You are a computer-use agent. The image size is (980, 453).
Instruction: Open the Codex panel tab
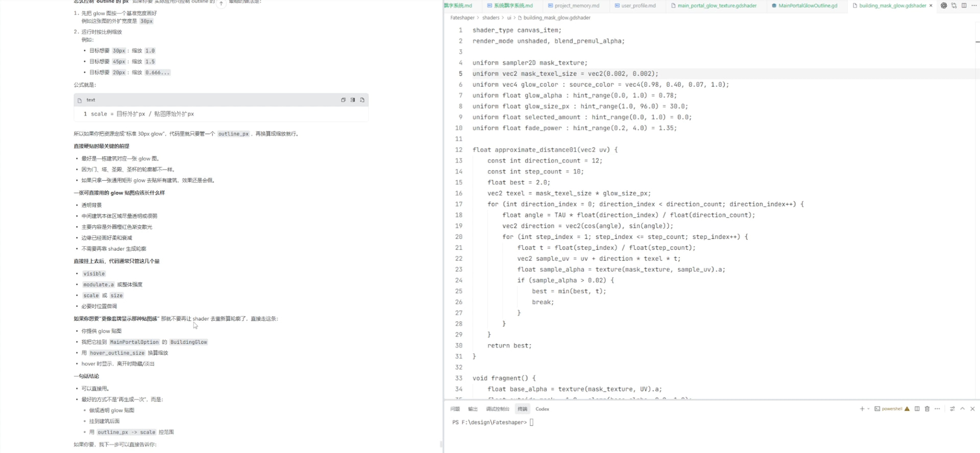(542, 409)
